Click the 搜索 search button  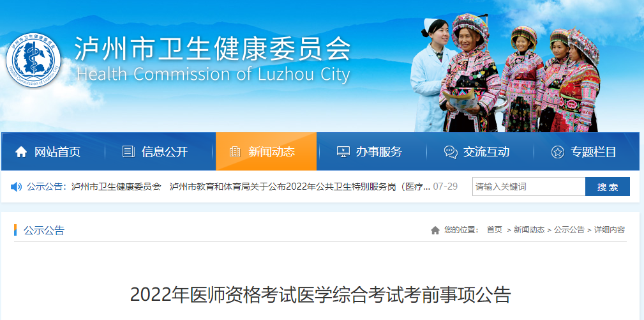[x=608, y=187]
